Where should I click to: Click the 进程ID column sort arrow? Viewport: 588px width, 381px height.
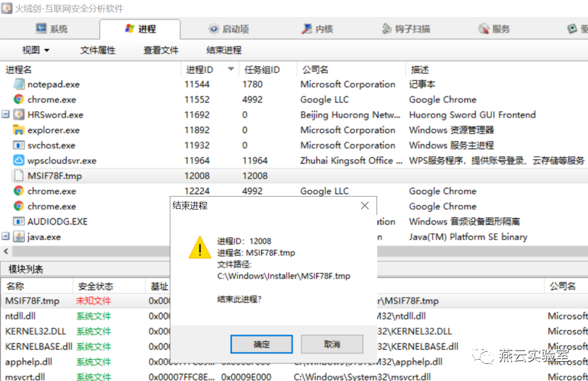231,69
